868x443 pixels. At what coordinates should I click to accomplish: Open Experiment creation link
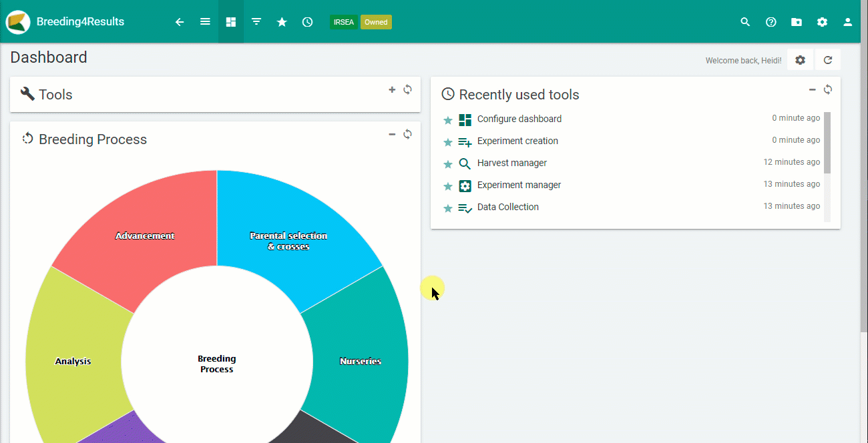517,141
